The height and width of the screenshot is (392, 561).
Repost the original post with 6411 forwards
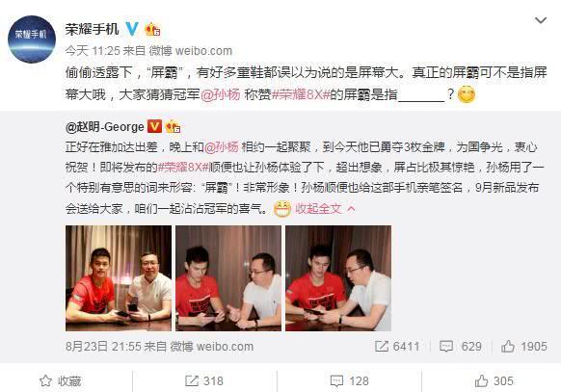tap(397, 346)
